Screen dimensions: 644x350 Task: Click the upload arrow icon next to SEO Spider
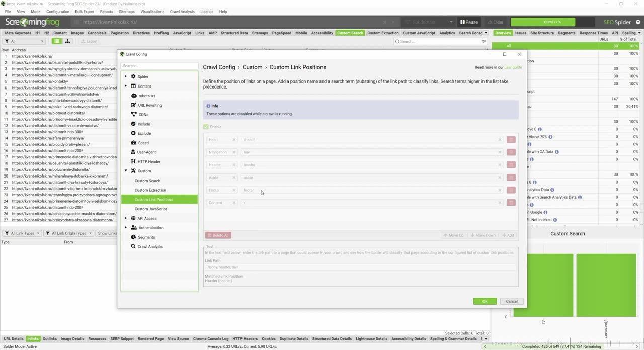click(638, 22)
